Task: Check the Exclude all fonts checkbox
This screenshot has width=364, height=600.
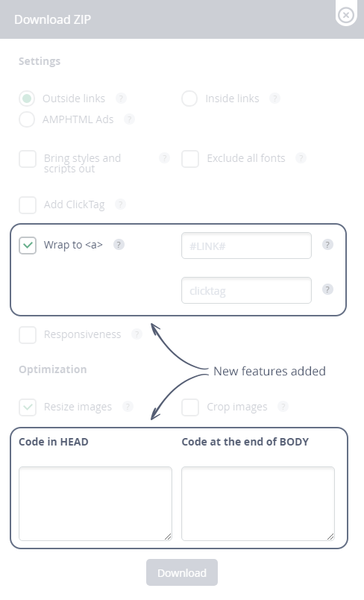Action: pos(190,159)
